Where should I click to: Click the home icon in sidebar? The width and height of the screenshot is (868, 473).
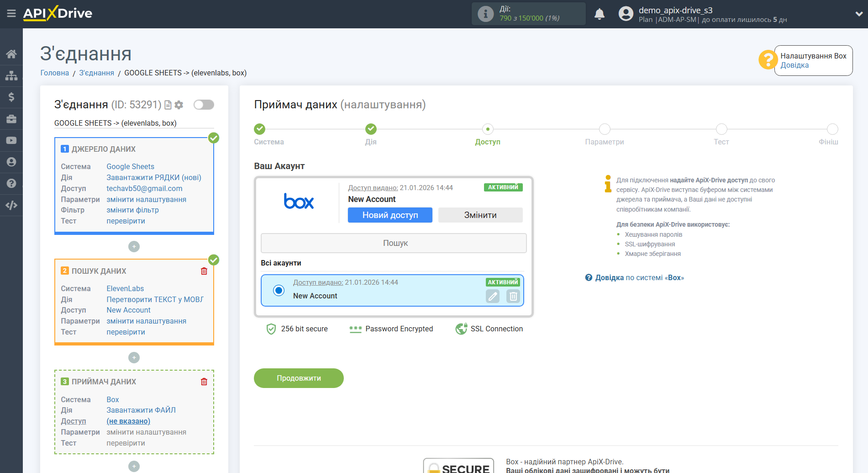pyautogui.click(x=11, y=54)
